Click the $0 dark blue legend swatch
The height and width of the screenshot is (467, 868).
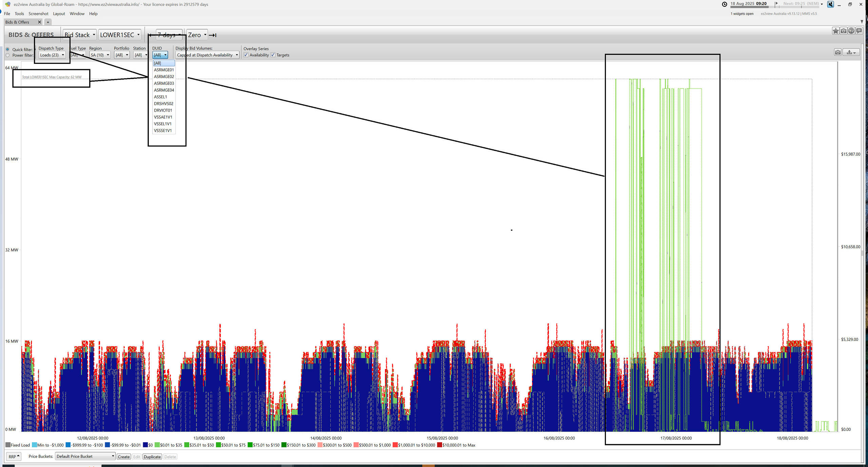pos(145,445)
